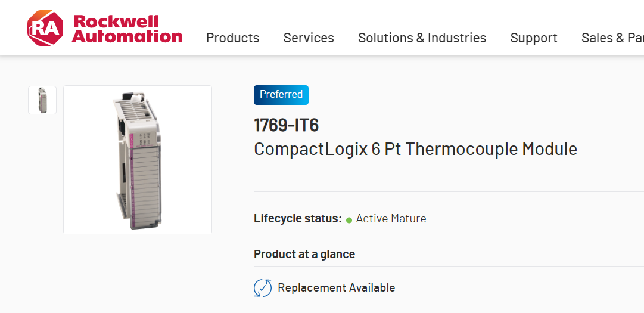Click the circular arrows replacement icon
Screen dimensions: 644x313
pyautogui.click(x=263, y=288)
